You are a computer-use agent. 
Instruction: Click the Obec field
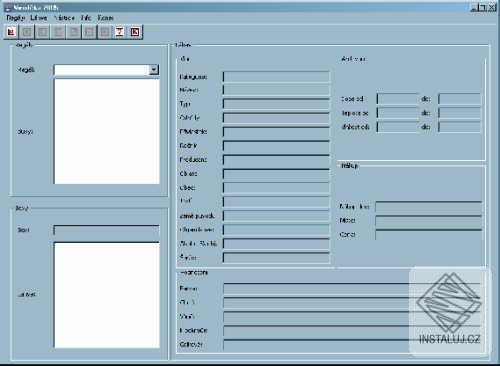tap(276, 188)
